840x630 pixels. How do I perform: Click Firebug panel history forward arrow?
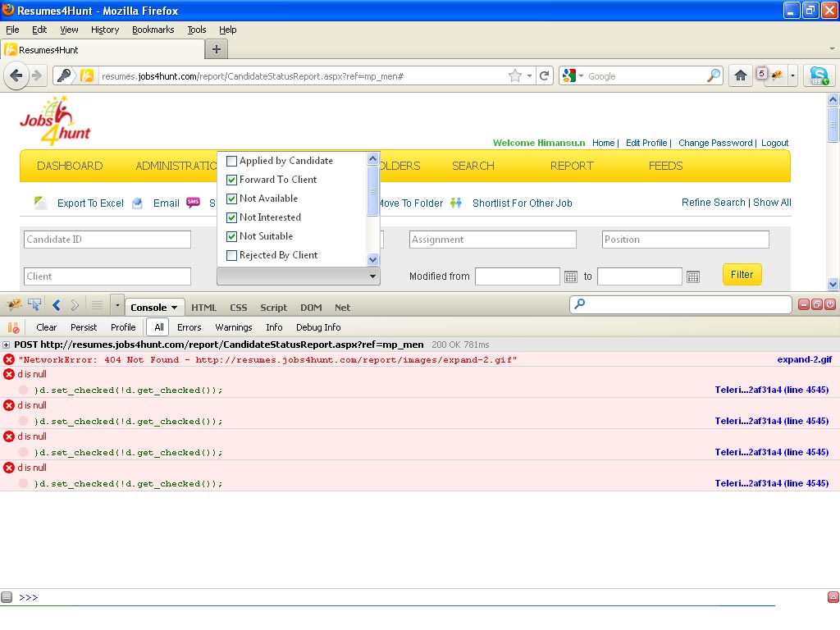(75, 305)
